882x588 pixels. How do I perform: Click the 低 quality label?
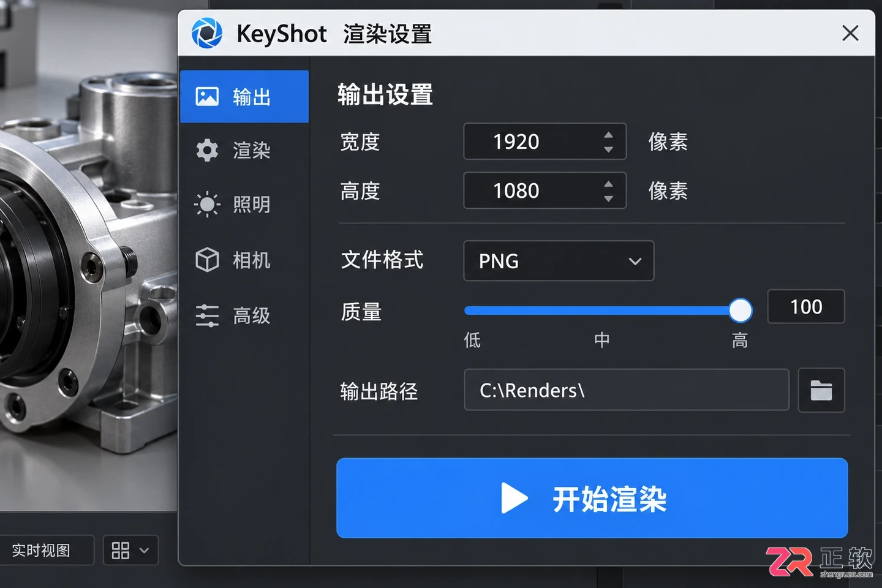(x=472, y=340)
